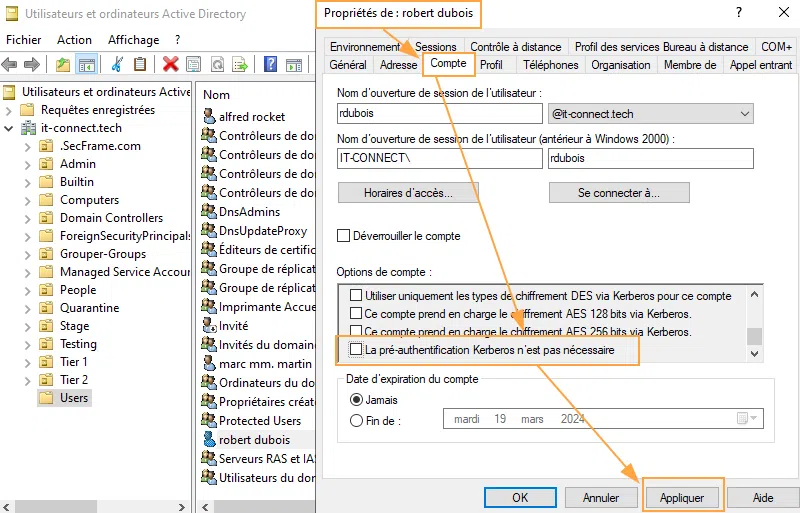The width and height of the screenshot is (800, 513).
Task: Open the Action menu
Action: pos(74,40)
